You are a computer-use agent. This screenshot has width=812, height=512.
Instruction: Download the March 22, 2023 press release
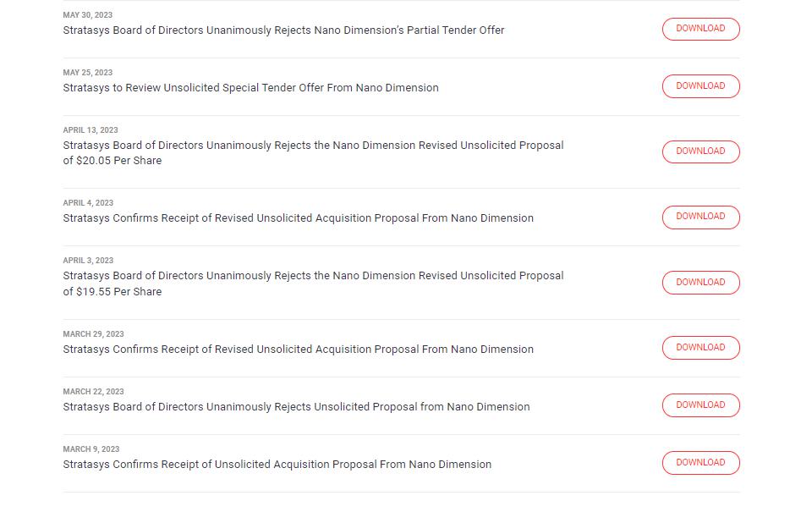point(700,405)
